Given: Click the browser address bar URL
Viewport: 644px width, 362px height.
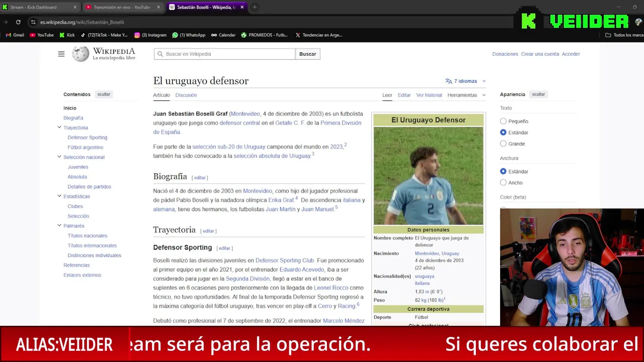Looking at the screenshot, I should pyautogui.click(x=82, y=22).
